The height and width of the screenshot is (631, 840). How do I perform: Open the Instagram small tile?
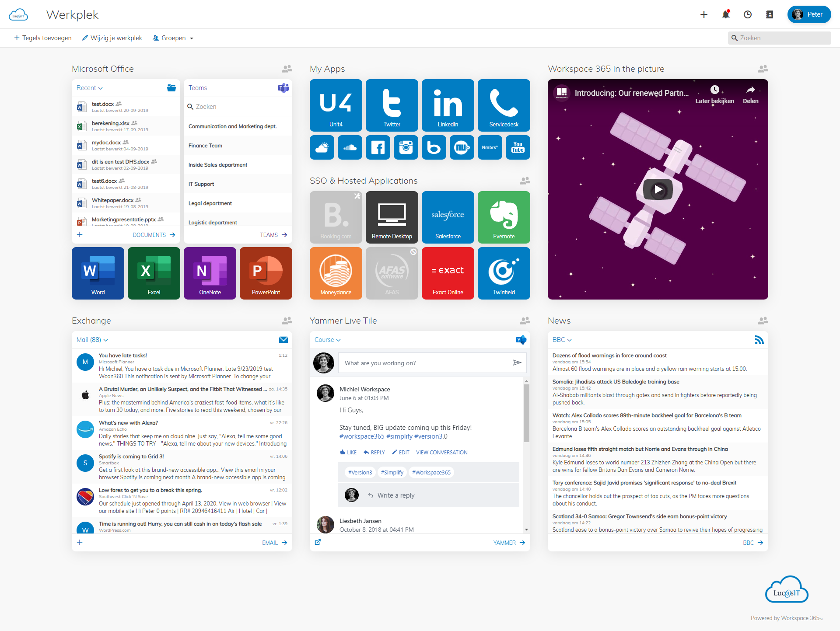(x=406, y=147)
